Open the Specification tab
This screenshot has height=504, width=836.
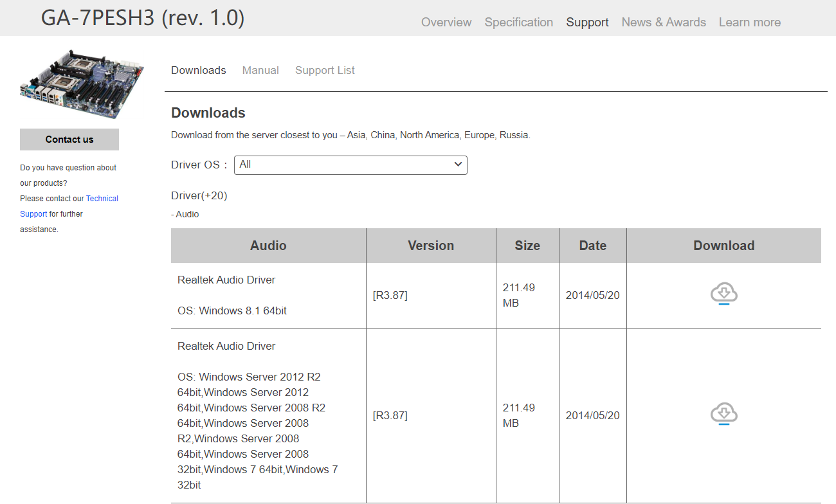[519, 22]
